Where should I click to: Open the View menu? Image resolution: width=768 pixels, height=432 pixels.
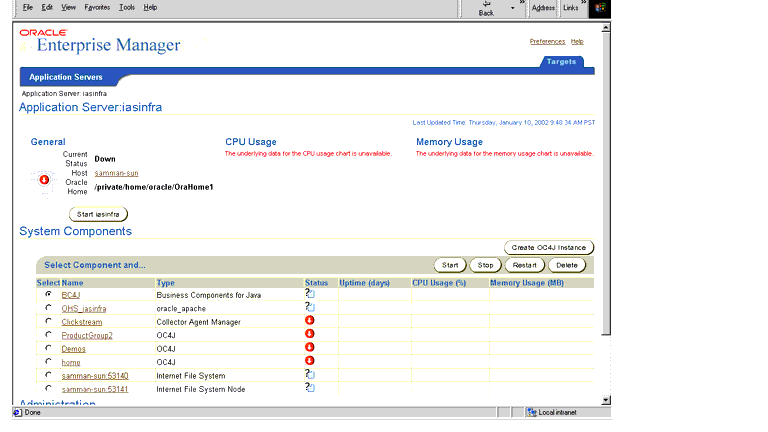[69, 7]
